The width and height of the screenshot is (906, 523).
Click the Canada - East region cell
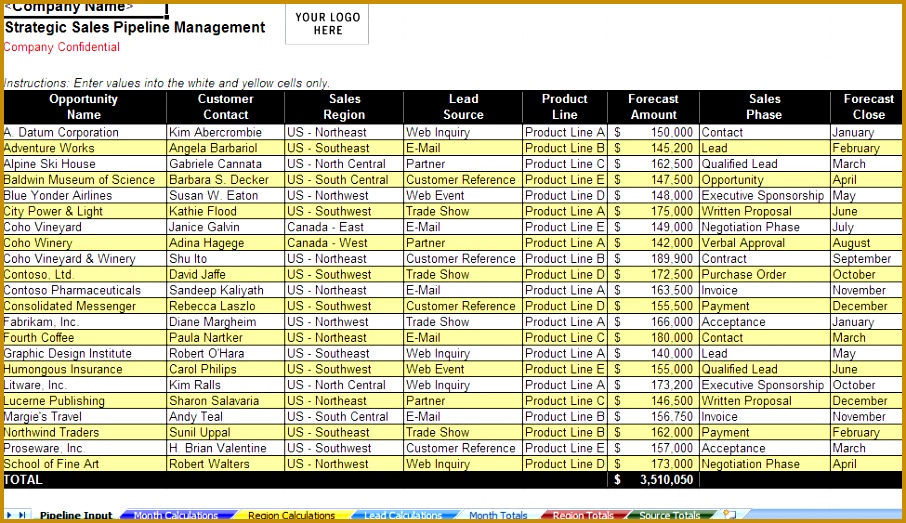pos(344,227)
